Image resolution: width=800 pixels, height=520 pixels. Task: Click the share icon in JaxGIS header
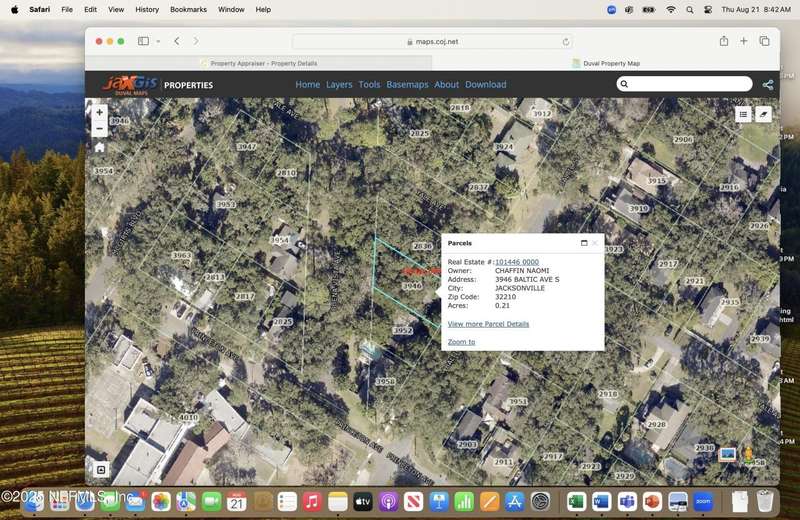(767, 85)
